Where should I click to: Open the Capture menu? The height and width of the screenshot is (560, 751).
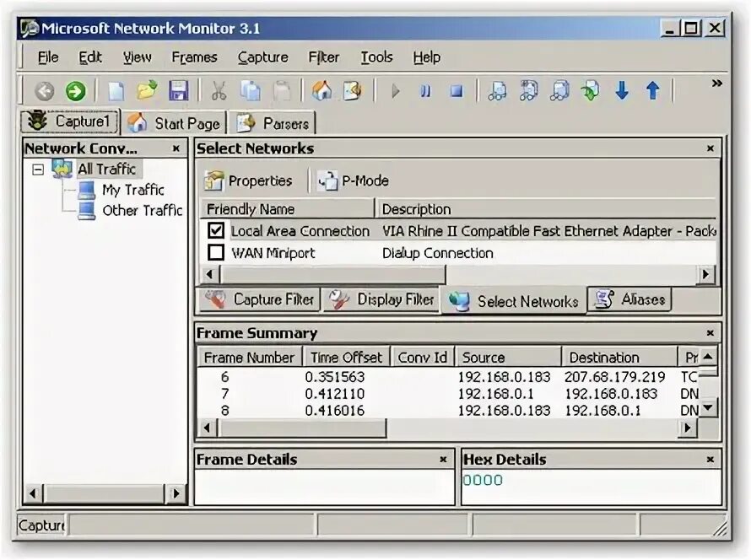(263, 57)
